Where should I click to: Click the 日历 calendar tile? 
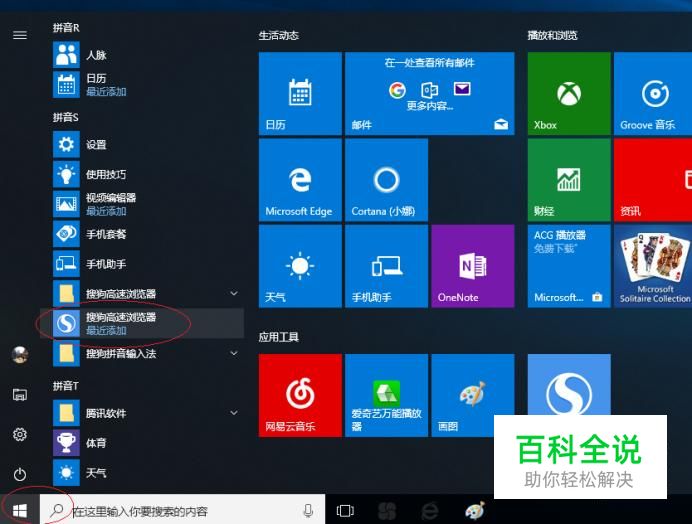300,94
